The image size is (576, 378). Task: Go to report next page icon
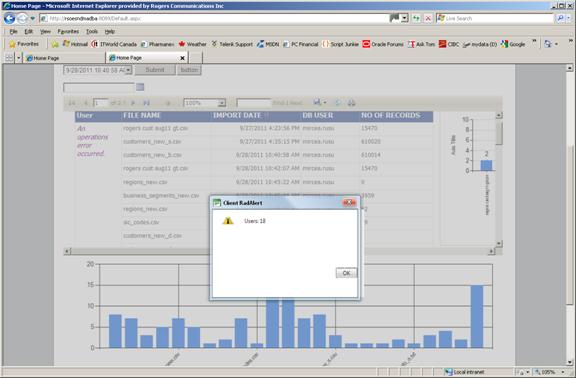click(133, 103)
